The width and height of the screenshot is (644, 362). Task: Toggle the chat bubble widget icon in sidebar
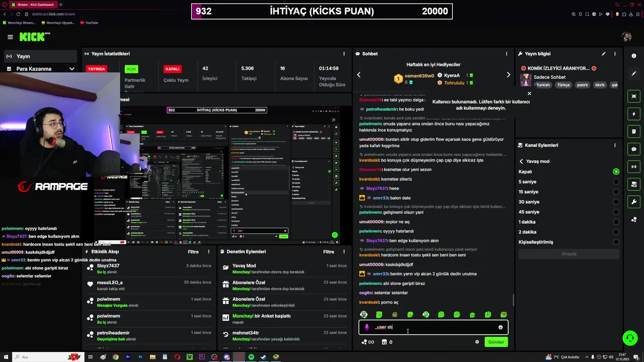(x=634, y=149)
